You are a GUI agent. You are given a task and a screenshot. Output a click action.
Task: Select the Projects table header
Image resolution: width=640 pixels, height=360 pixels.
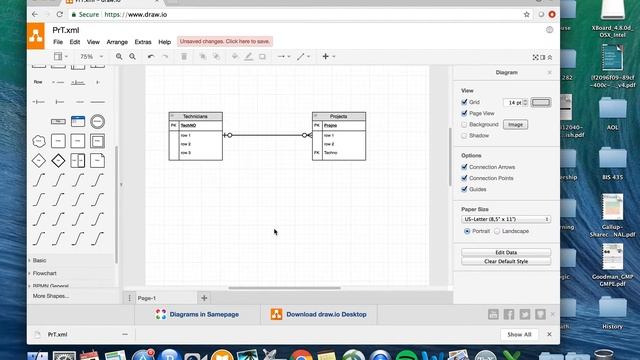tap(339, 116)
